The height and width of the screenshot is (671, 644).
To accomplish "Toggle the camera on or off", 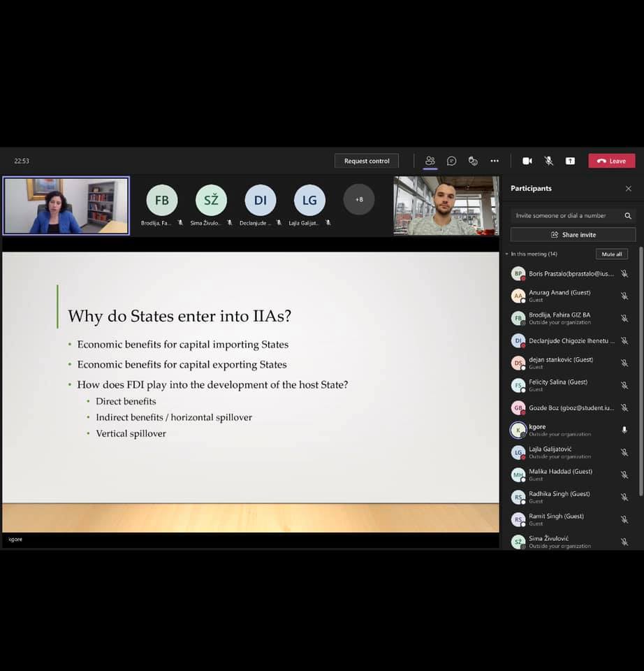I will tap(527, 161).
